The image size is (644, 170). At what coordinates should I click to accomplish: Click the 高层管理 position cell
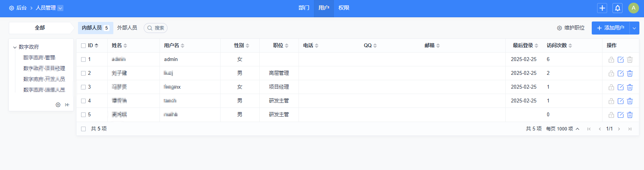click(x=279, y=73)
